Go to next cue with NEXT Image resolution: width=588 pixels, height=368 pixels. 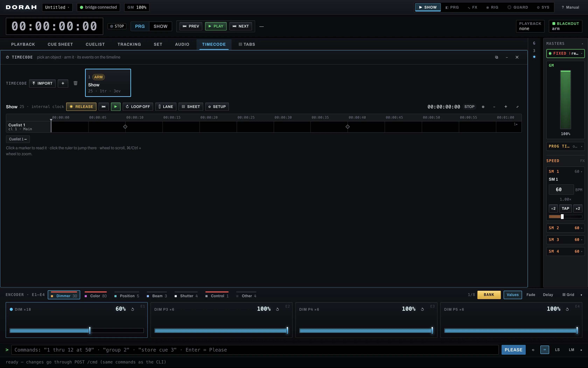(241, 26)
